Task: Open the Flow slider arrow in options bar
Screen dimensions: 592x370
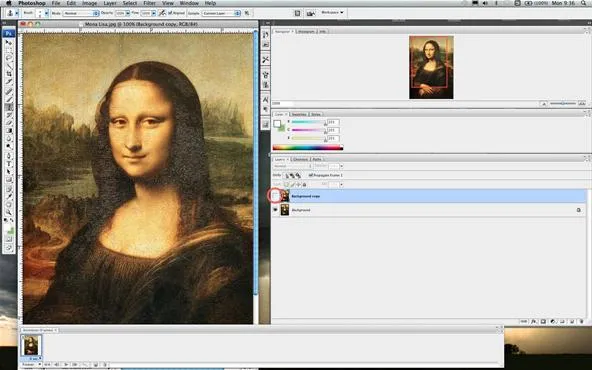Action: (153, 13)
